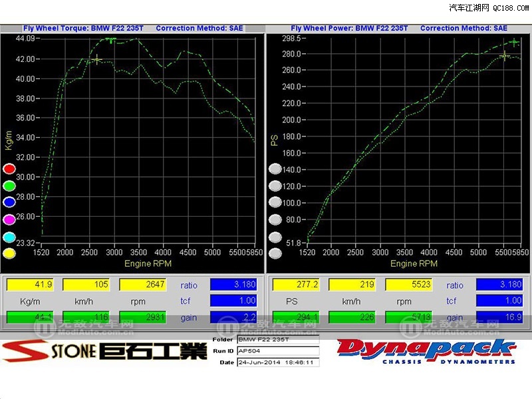Click the yellow crosshair marker on torque curve
This screenshot has width=532, height=399.
coord(97,60)
